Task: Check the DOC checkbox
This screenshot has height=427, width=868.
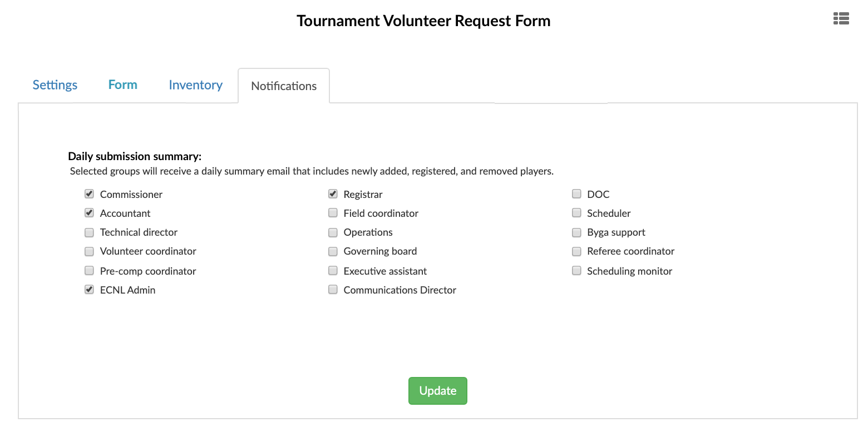Action: tap(576, 194)
